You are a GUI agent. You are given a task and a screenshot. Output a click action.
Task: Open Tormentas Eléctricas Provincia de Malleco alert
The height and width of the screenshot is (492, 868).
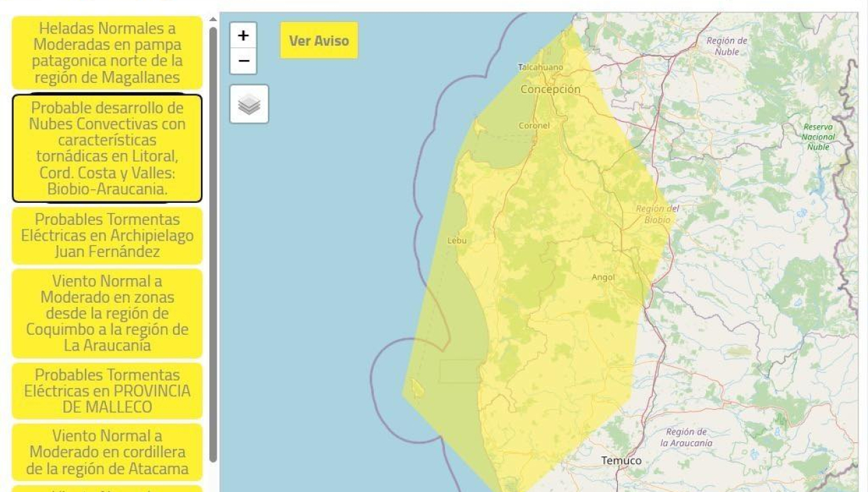click(107, 391)
